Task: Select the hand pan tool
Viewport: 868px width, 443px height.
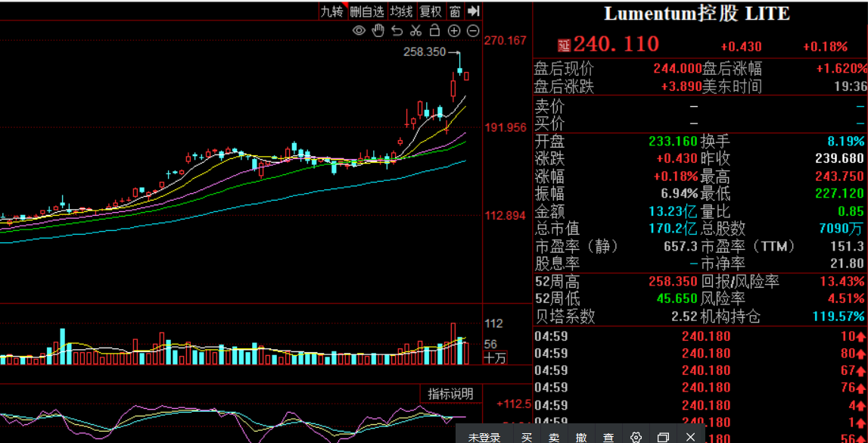Action: coord(378,30)
